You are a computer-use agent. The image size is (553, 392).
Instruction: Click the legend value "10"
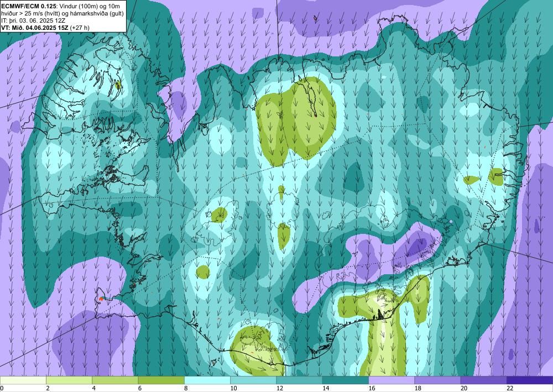[233, 388]
